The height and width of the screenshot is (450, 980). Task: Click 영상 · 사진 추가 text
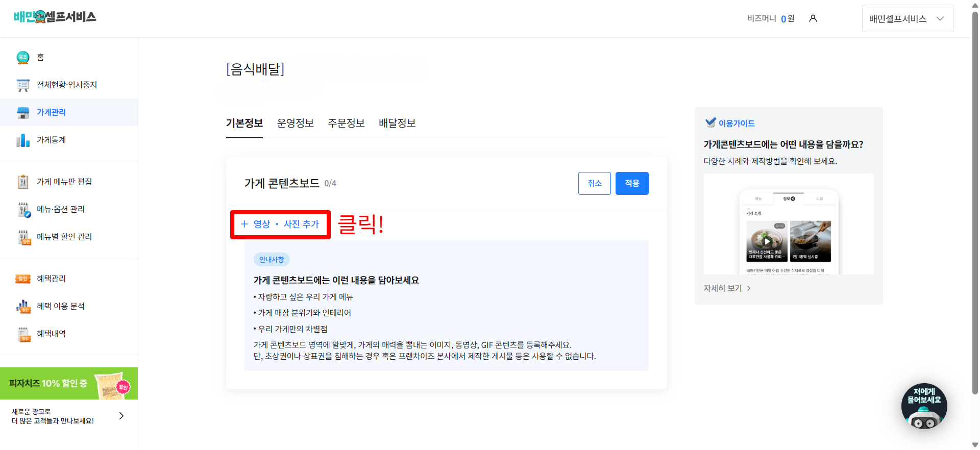coord(286,224)
